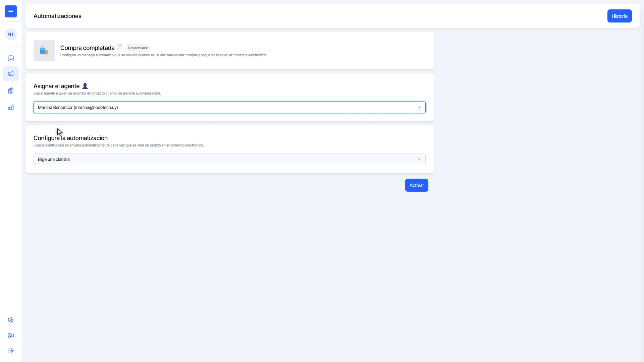Expand the template selector chevron arrow
Viewport: 644px width, 362px height.
point(419,159)
